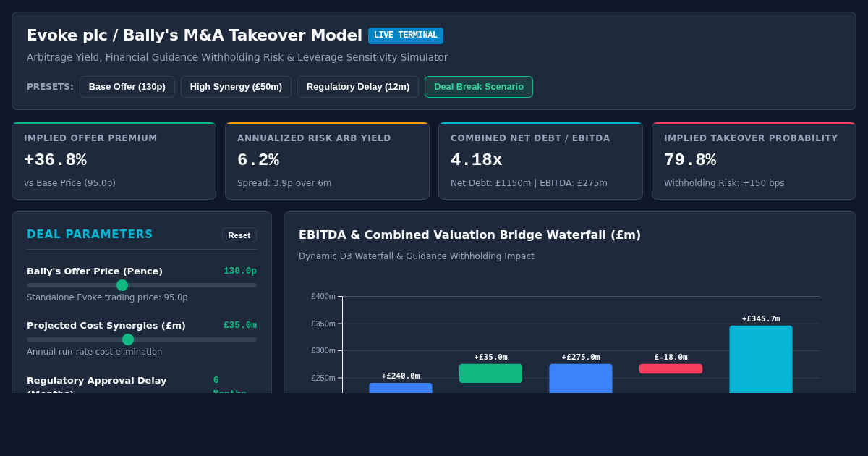Click the 4.18x leverage figure

pyautogui.click(x=477, y=160)
